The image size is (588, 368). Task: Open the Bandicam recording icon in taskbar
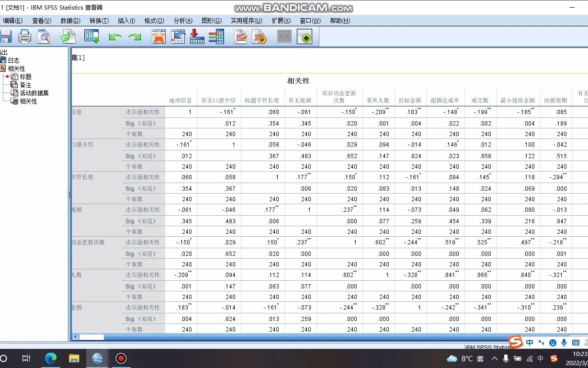121,358
